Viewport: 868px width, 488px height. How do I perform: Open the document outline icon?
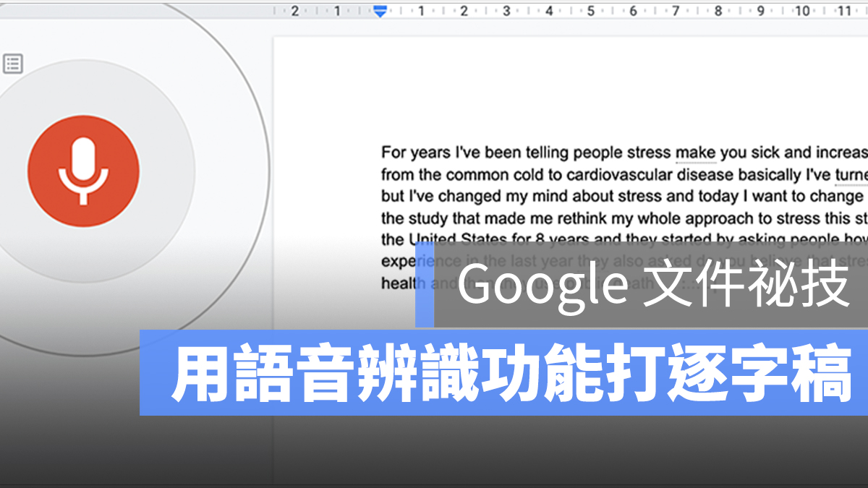tap(12, 64)
